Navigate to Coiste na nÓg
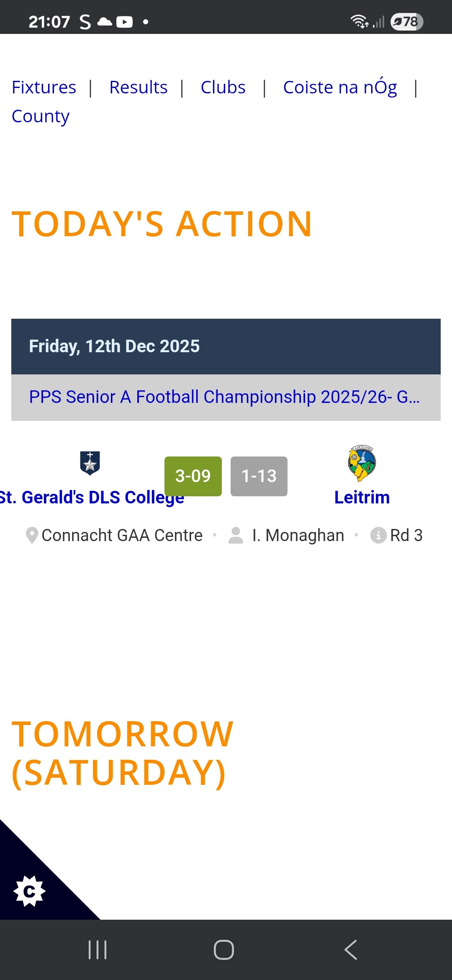This screenshot has height=980, width=452. click(340, 87)
